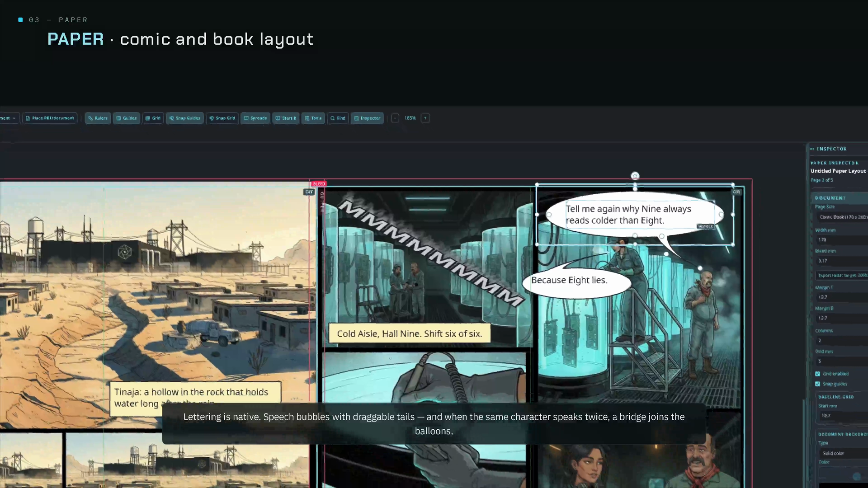868x488 pixels.
Task: Open the Tools panel button
Action: 313,118
